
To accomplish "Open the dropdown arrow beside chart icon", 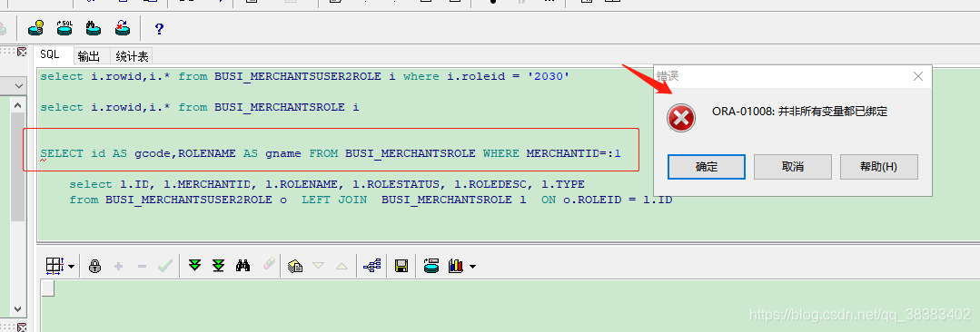I will click(472, 267).
